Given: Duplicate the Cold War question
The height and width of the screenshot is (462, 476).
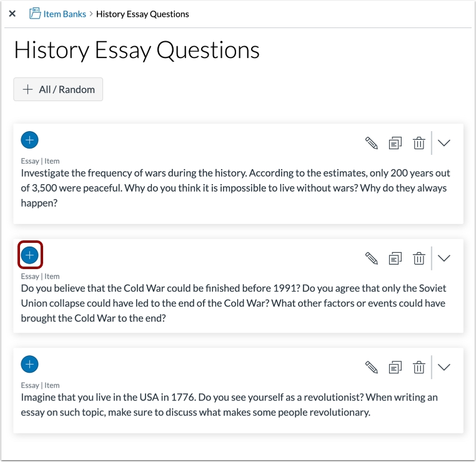Looking at the screenshot, I should tap(395, 258).
